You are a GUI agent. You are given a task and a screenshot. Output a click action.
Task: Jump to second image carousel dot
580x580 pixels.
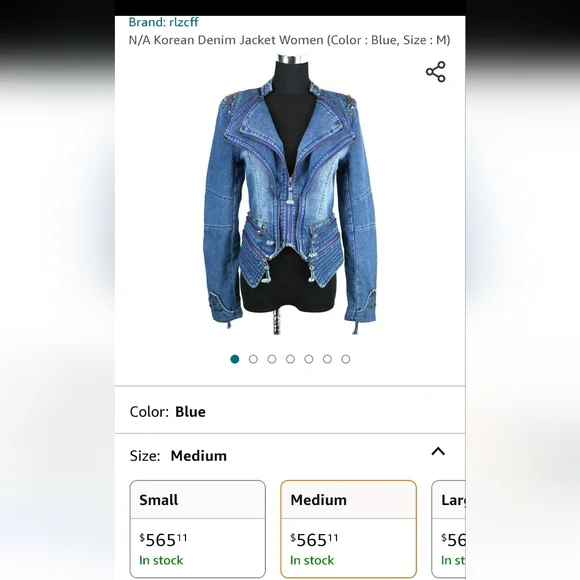click(x=253, y=359)
